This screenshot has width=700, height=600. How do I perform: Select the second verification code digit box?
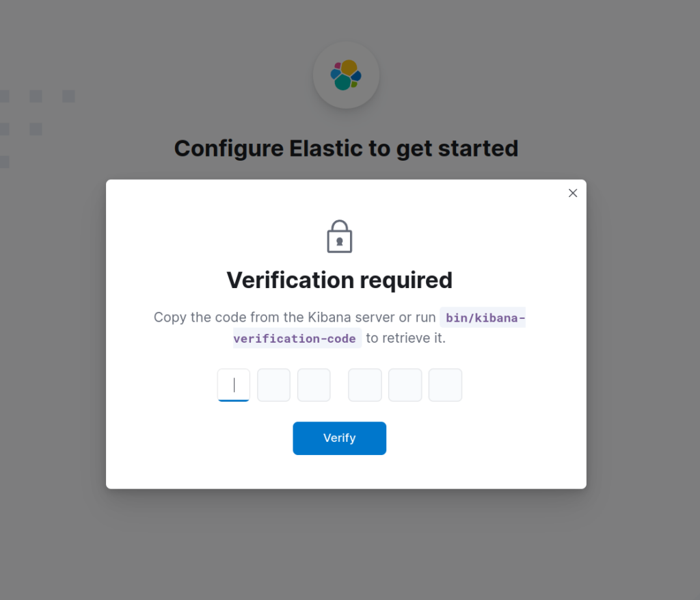point(273,385)
